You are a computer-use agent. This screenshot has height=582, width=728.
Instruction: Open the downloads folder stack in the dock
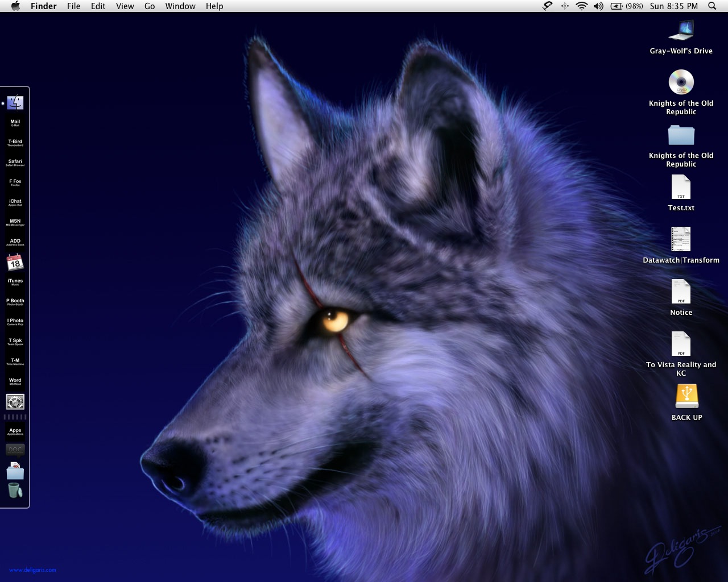pyautogui.click(x=15, y=471)
